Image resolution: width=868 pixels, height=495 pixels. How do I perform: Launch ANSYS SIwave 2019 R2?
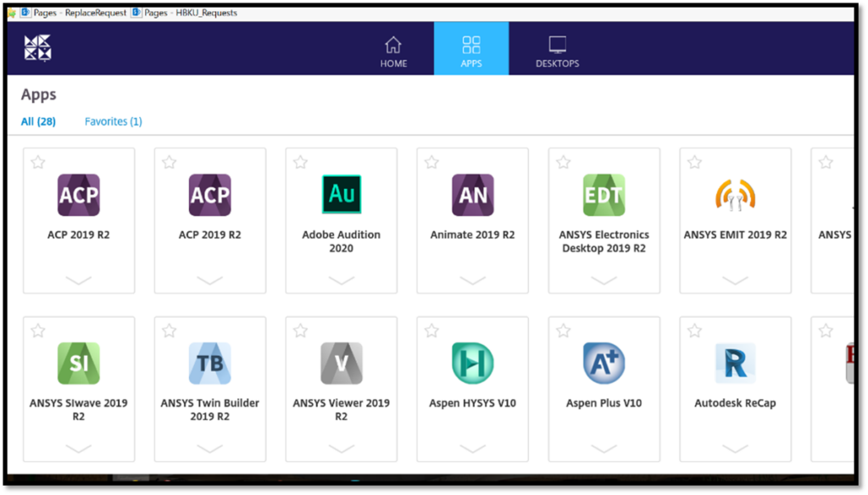[x=79, y=363]
